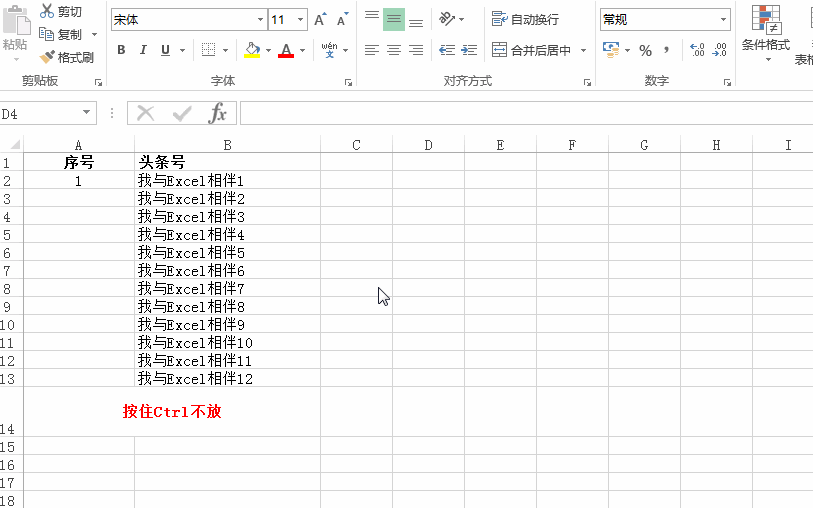813x508 pixels.
Task: Open Merge and Center dropdown arrow
Action: [583, 50]
